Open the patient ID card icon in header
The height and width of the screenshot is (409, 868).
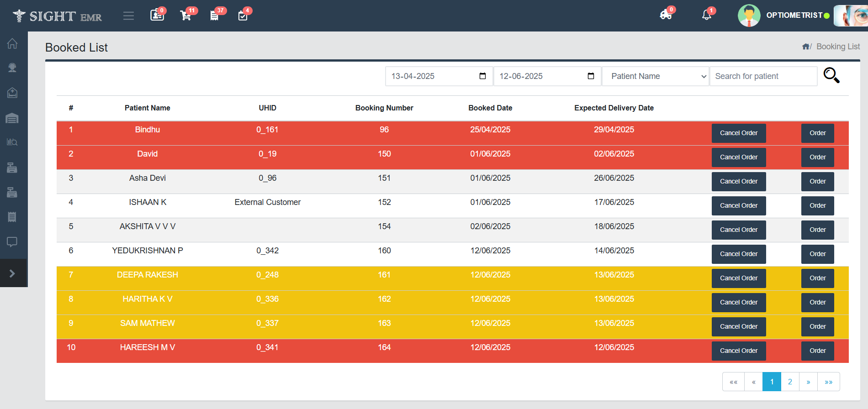click(x=157, y=16)
